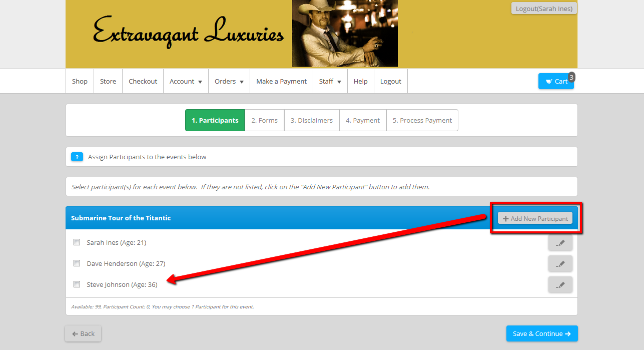Select the 1. Participants step tab
This screenshot has width=644, height=350.
(215, 120)
